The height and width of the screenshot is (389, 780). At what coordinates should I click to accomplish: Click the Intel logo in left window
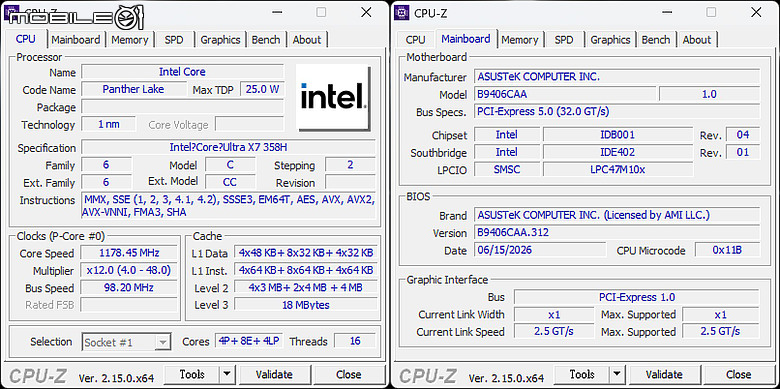click(x=333, y=97)
